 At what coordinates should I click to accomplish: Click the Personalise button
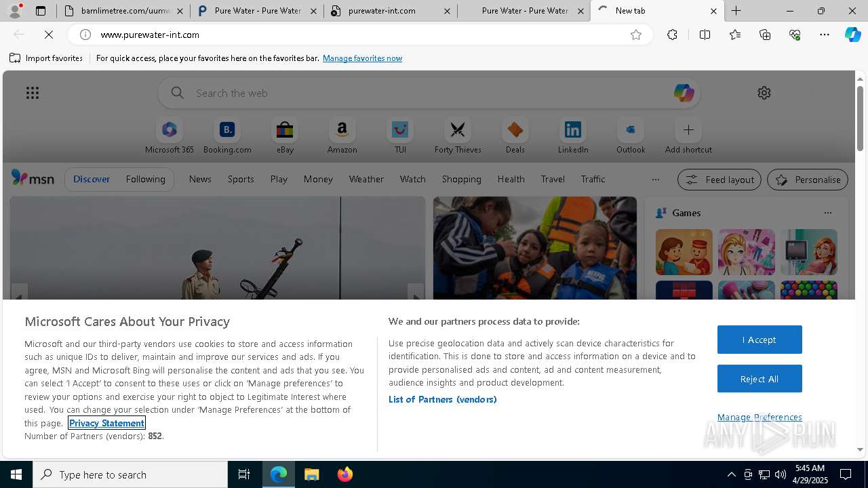pyautogui.click(x=808, y=180)
